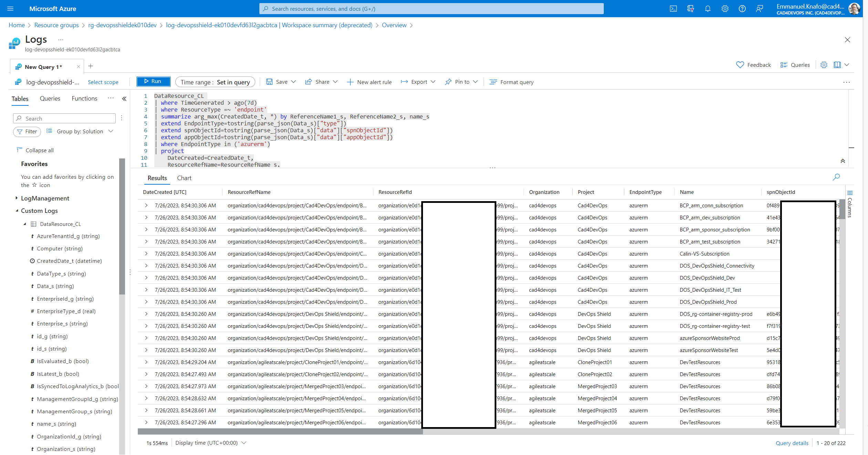Screen dimensions: 868x455
Task: Open Group by: Solution dropdown
Action: tap(80, 131)
